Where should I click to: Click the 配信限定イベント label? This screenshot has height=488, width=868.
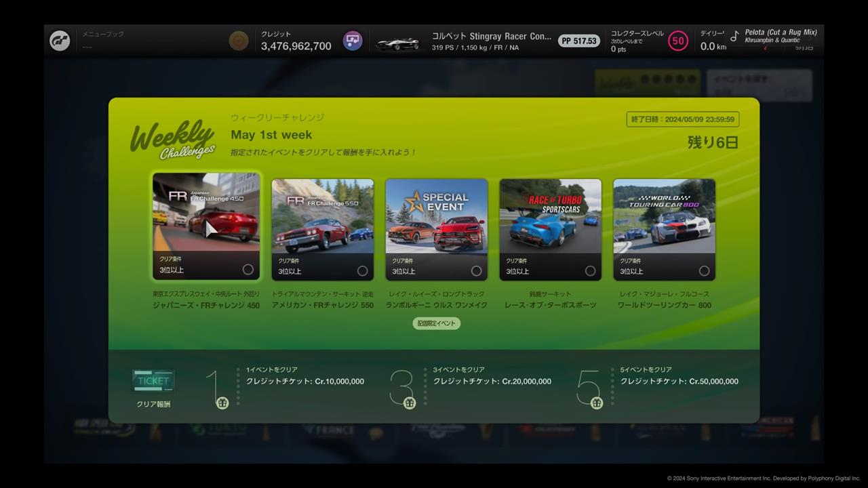[x=437, y=323]
